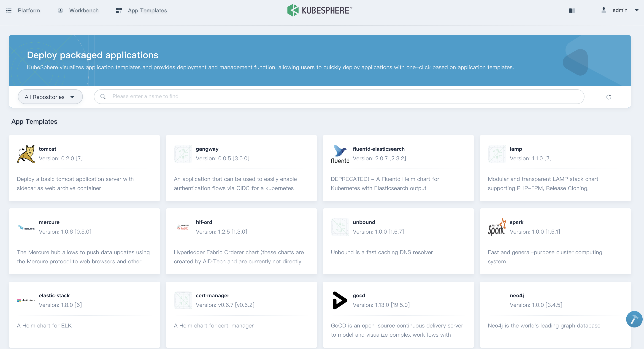
Task: Click 'Version: v0.6.7 [v0.6.2]' text
Action: 225,305
